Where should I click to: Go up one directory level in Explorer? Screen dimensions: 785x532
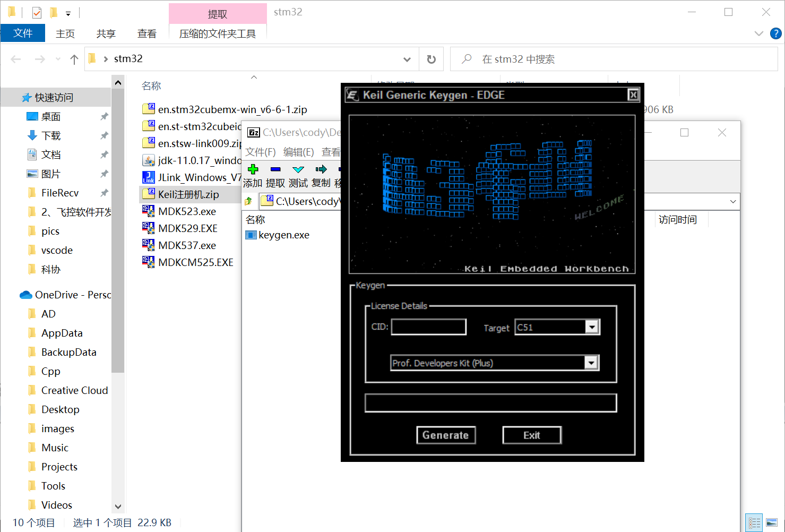click(x=74, y=59)
